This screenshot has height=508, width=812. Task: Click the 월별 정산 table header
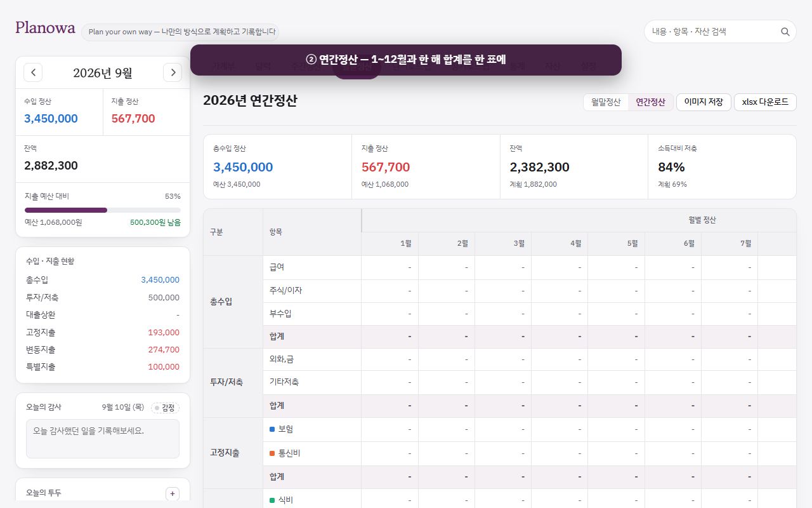tap(702, 220)
